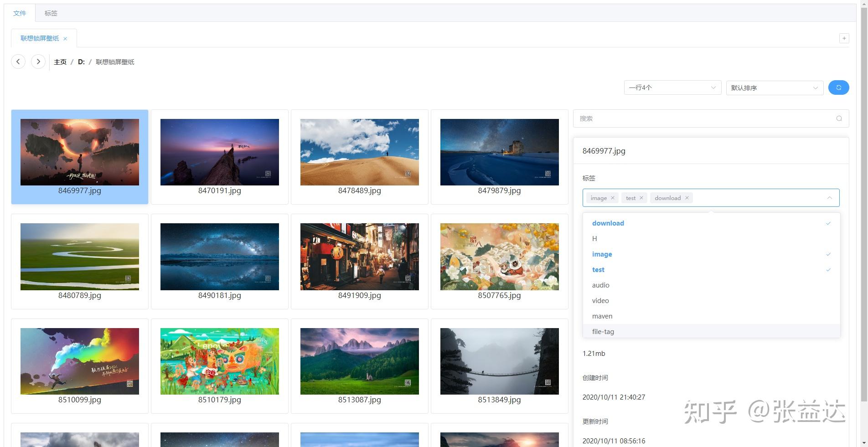Click the 创建时间 label
The image size is (868, 447).
[x=595, y=378]
